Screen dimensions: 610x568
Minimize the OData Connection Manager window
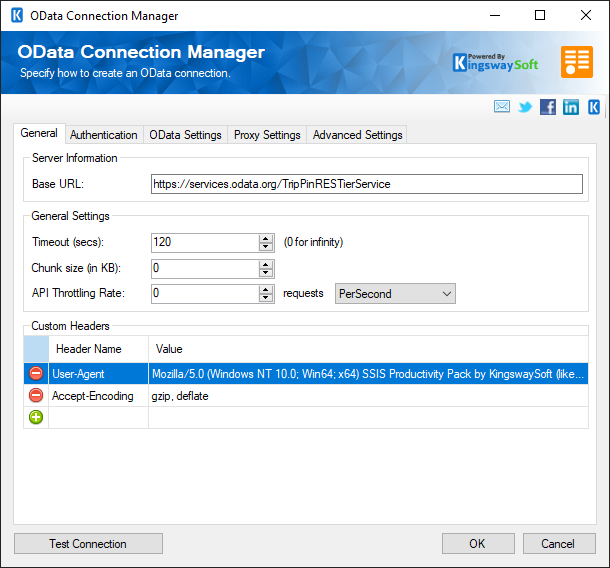495,16
